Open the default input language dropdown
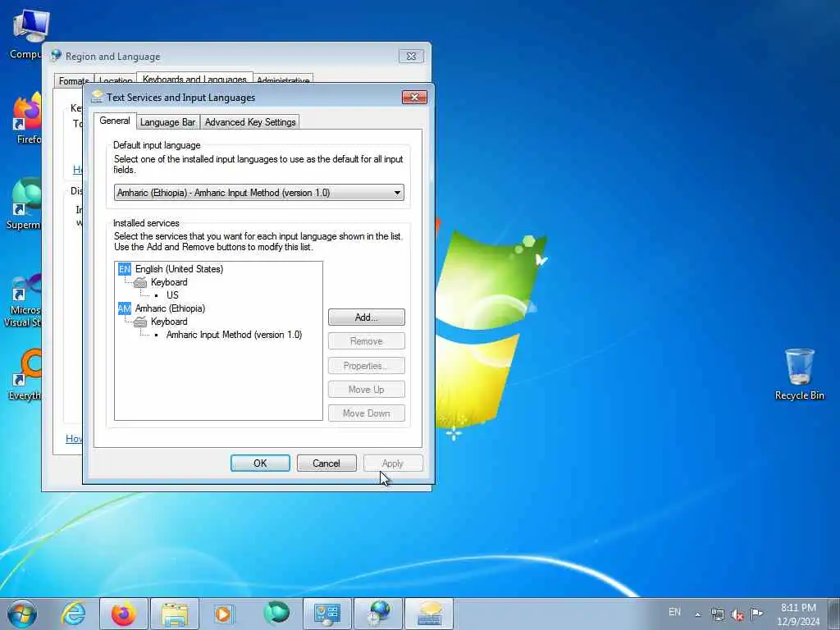The width and height of the screenshot is (840, 630). 258,193
